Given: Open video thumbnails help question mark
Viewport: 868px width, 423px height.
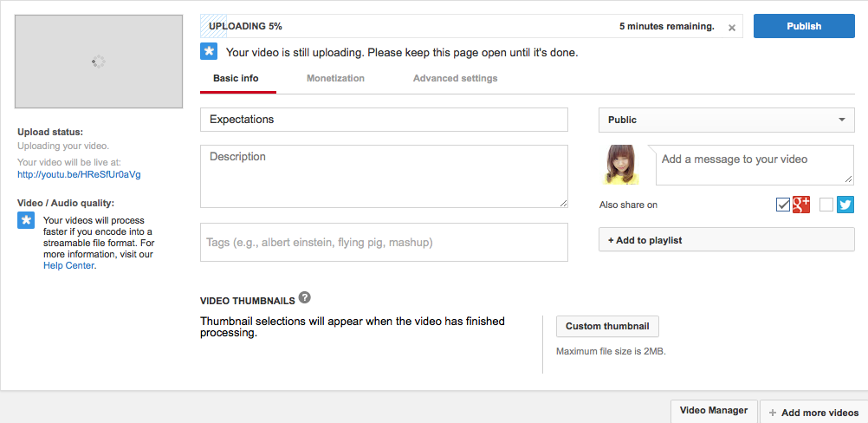Looking at the screenshot, I should point(304,297).
